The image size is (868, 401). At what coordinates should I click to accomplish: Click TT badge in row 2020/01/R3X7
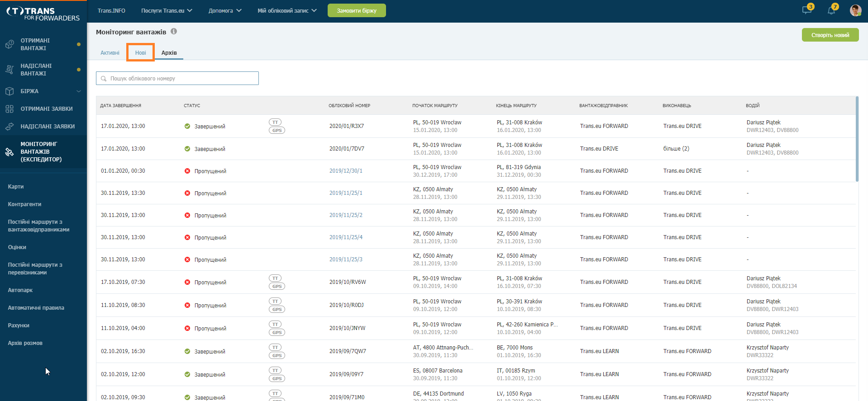[x=275, y=122]
